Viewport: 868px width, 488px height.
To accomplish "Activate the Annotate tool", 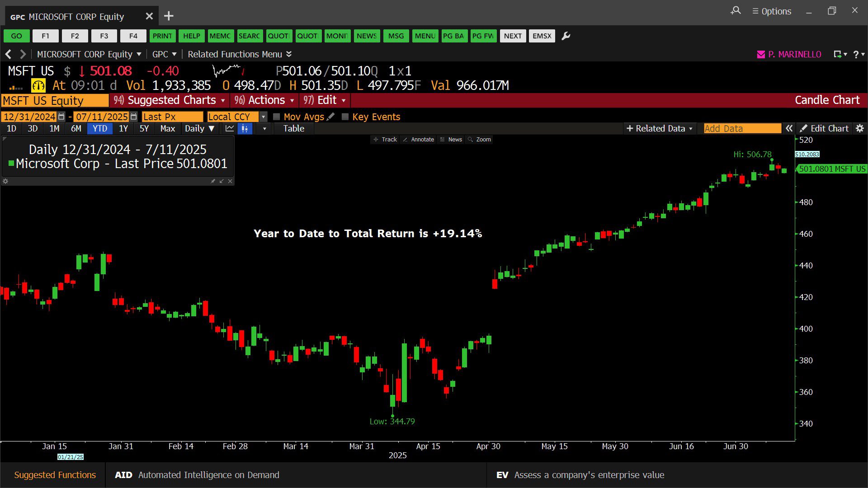I will click(x=418, y=139).
